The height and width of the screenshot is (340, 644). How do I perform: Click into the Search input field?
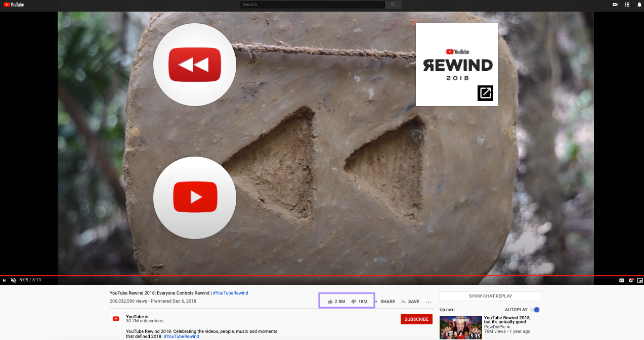click(x=313, y=5)
